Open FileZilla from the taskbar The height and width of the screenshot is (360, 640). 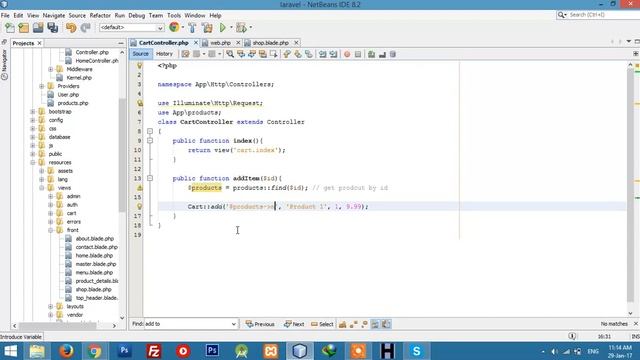tap(154, 351)
